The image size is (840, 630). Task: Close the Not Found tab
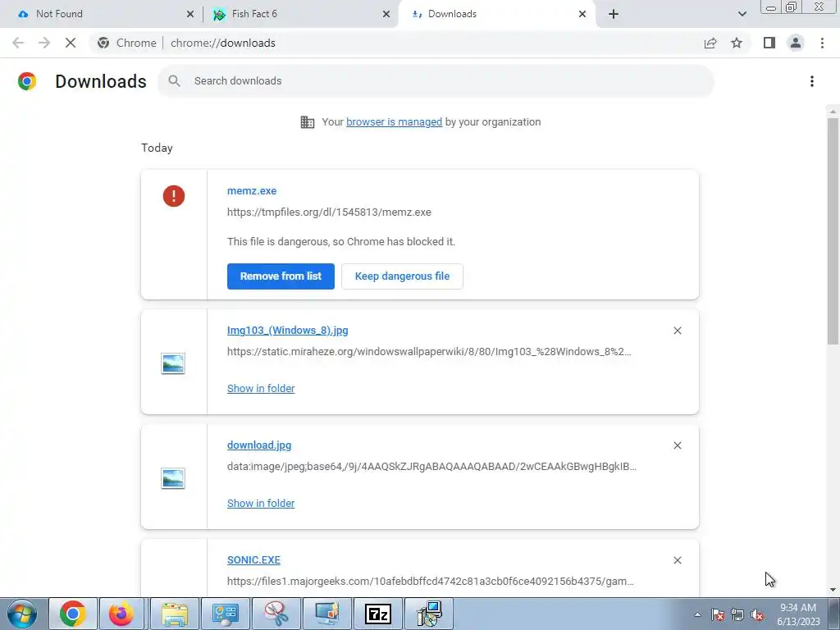(190, 14)
